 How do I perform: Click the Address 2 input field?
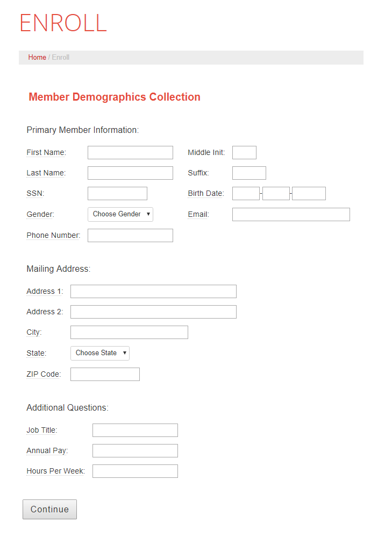[x=153, y=312]
